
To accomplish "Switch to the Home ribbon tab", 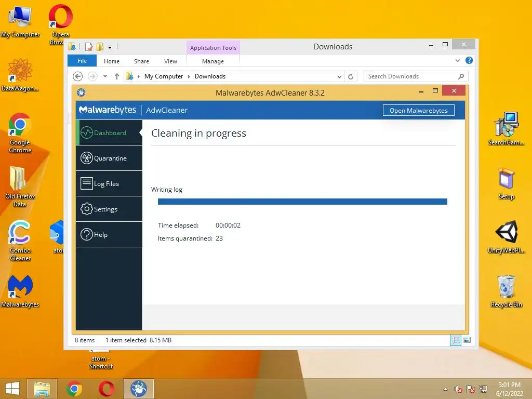I will (x=112, y=61).
